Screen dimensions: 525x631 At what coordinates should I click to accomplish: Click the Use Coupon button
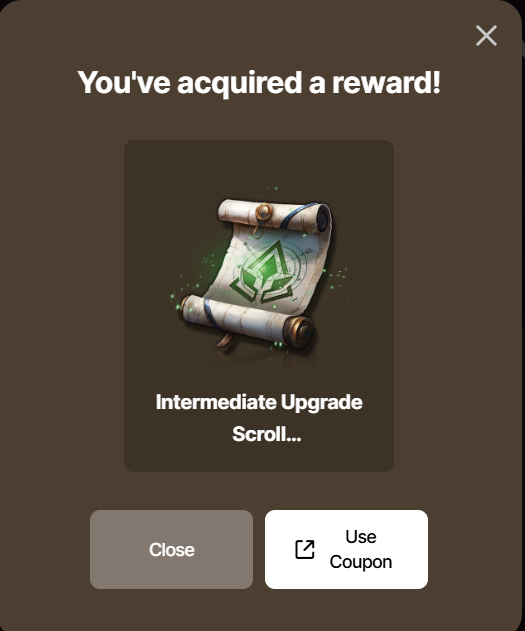[x=346, y=549]
